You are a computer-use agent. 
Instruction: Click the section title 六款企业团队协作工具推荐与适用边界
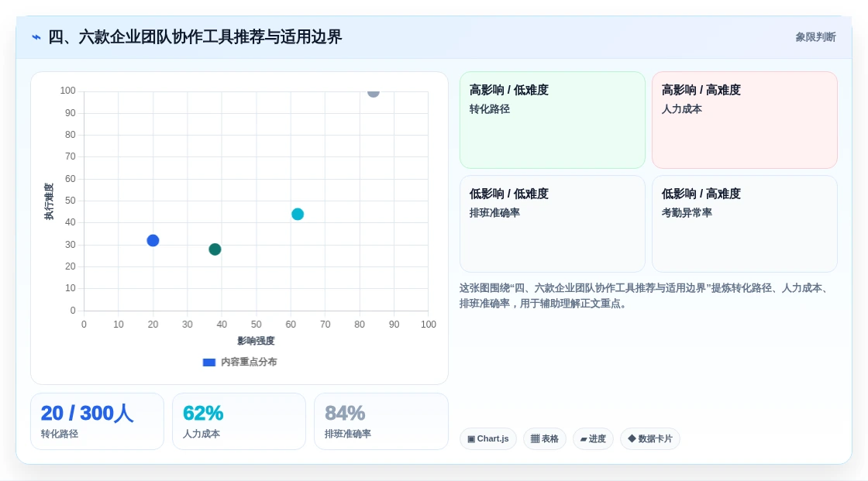click(195, 37)
